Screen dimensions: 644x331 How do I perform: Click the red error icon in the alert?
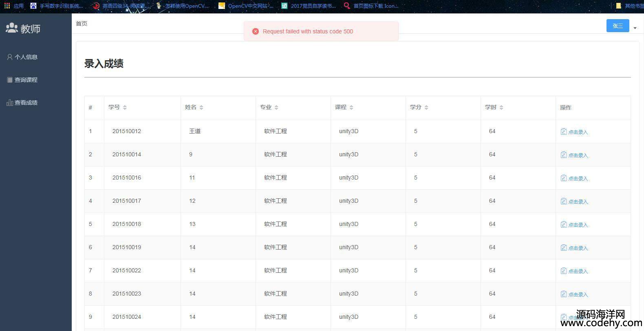click(256, 31)
